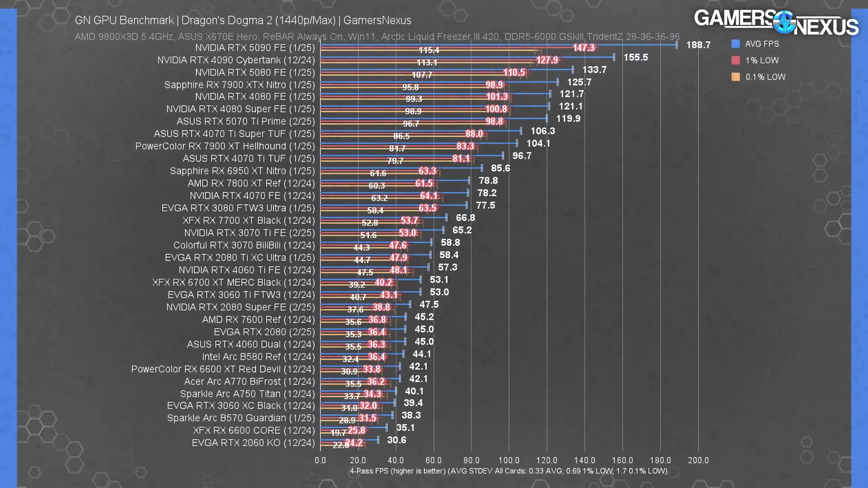Click the orange 0.1% LOW legend swatch
The width and height of the screenshot is (868, 488).
[736, 77]
